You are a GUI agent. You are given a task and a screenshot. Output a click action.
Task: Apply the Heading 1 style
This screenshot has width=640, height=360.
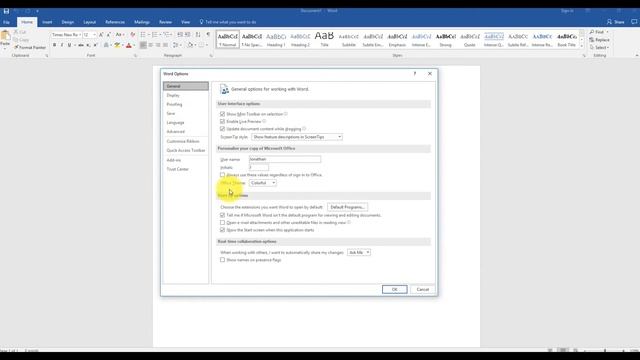pos(276,39)
